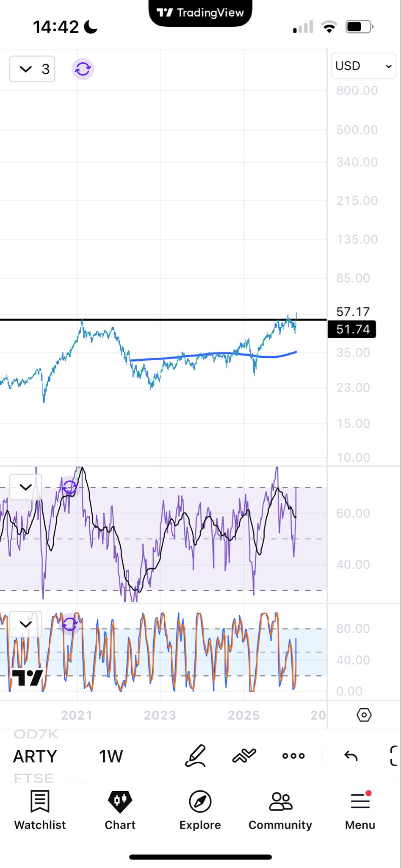Tap the TradingView logo on chart
401x868 pixels.
[27, 678]
